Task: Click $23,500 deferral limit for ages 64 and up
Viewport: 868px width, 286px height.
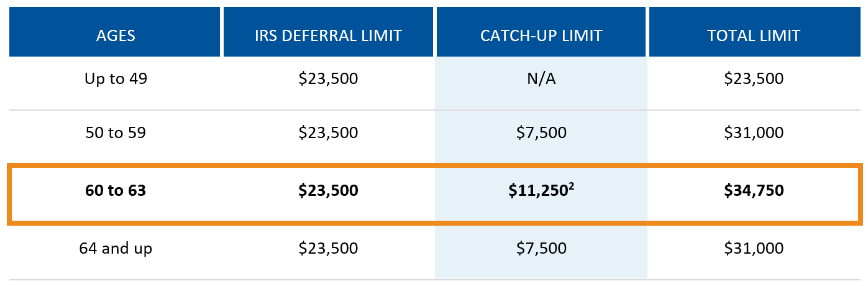Action: click(x=328, y=248)
